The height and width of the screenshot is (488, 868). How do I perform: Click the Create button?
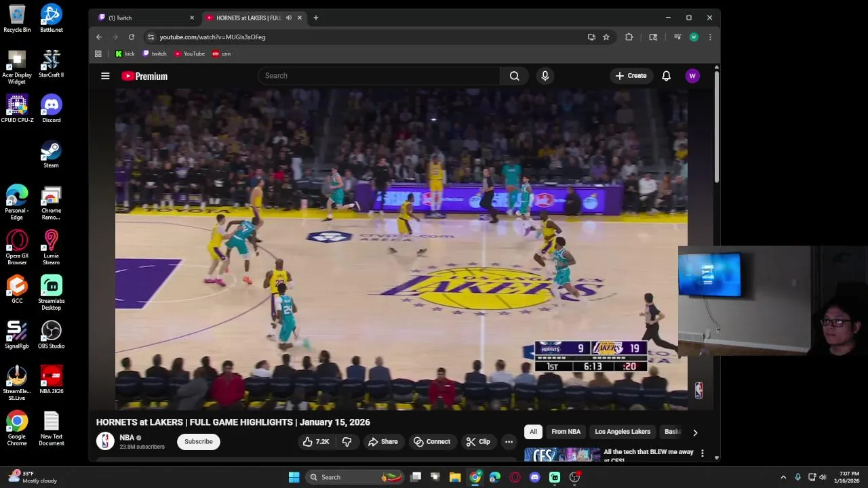631,76
